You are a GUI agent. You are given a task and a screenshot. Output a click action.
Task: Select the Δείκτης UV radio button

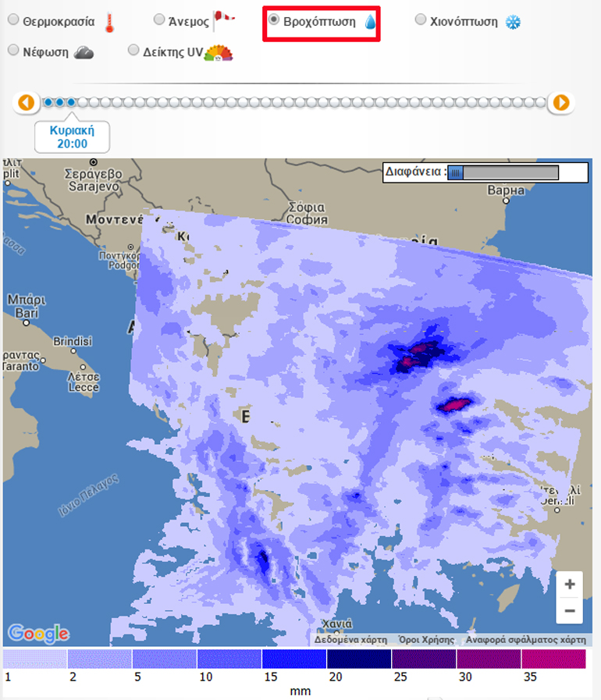pyautogui.click(x=133, y=51)
